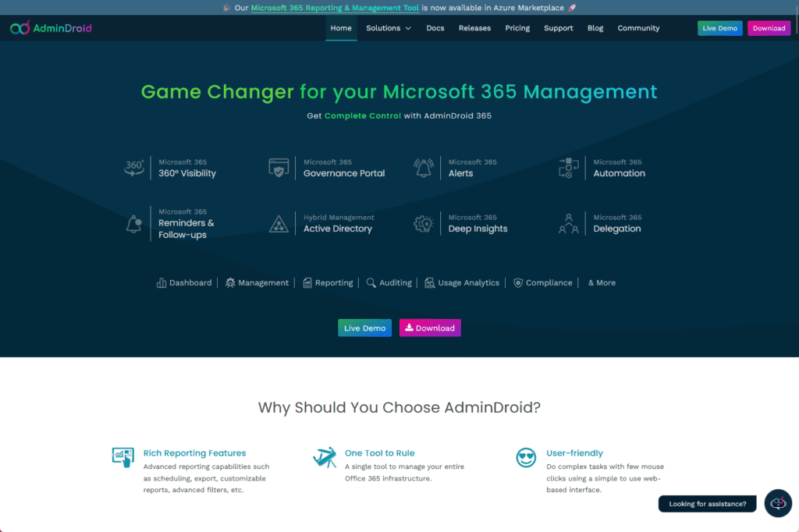Click the Looking for assistance? tooltip
The width and height of the screenshot is (799, 532).
tap(707, 503)
